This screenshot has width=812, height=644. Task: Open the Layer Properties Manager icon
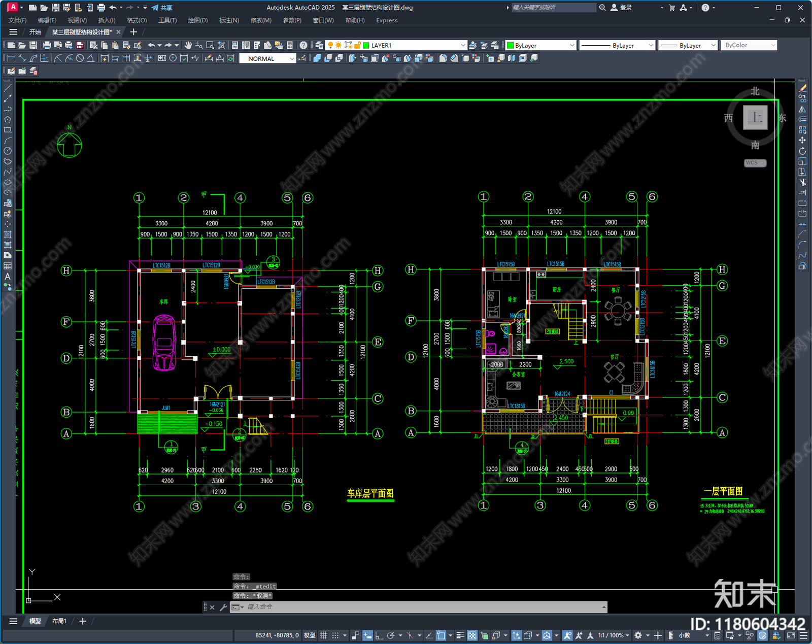pyautogui.click(x=319, y=45)
